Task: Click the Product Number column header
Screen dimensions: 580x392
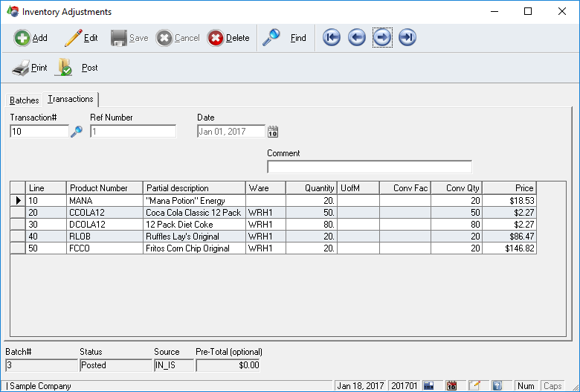Action: point(104,188)
